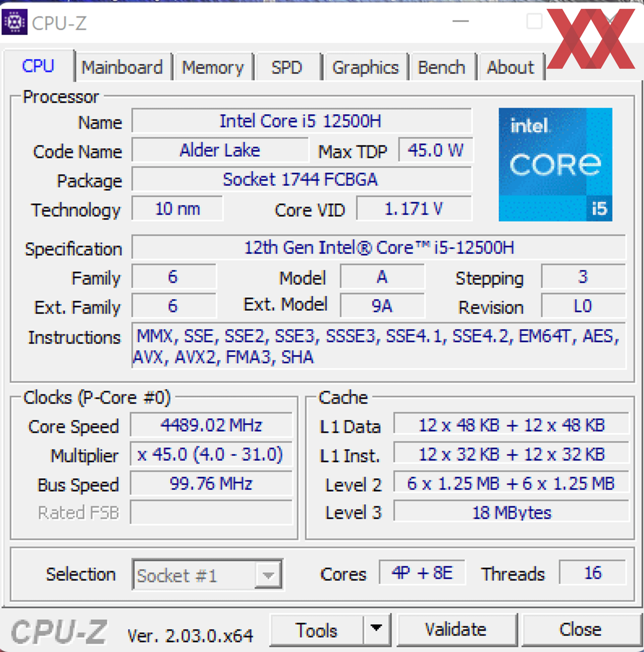This screenshot has width=644, height=652.
Task: Click the Specification field 12th Gen Intel Core i5-12500H
Action: (379, 248)
